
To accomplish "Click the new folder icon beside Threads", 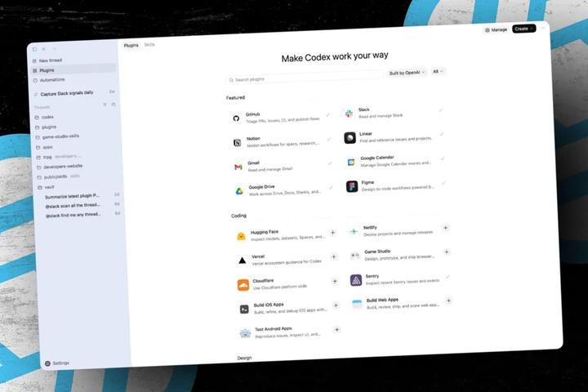I will coord(114,105).
